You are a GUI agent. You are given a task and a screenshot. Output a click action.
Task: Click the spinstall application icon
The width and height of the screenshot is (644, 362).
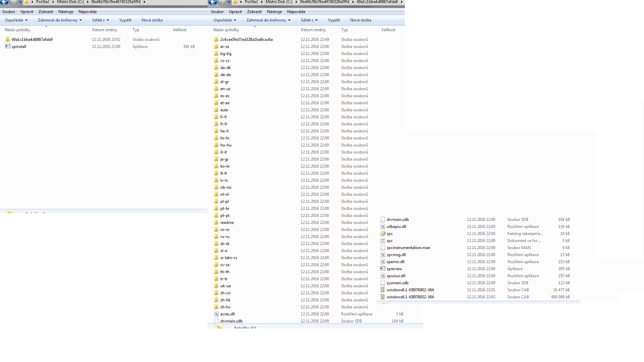[8, 47]
